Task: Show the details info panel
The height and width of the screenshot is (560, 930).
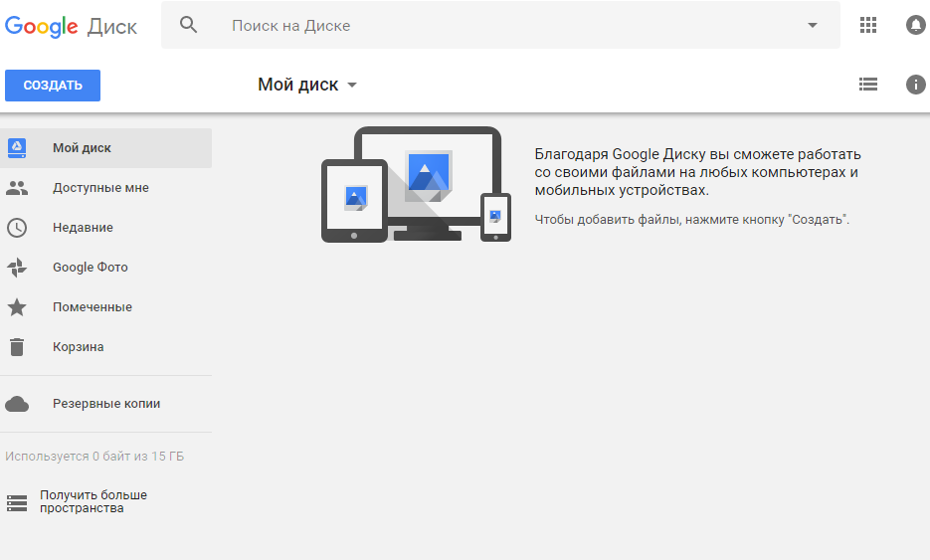Action: pyautogui.click(x=916, y=85)
